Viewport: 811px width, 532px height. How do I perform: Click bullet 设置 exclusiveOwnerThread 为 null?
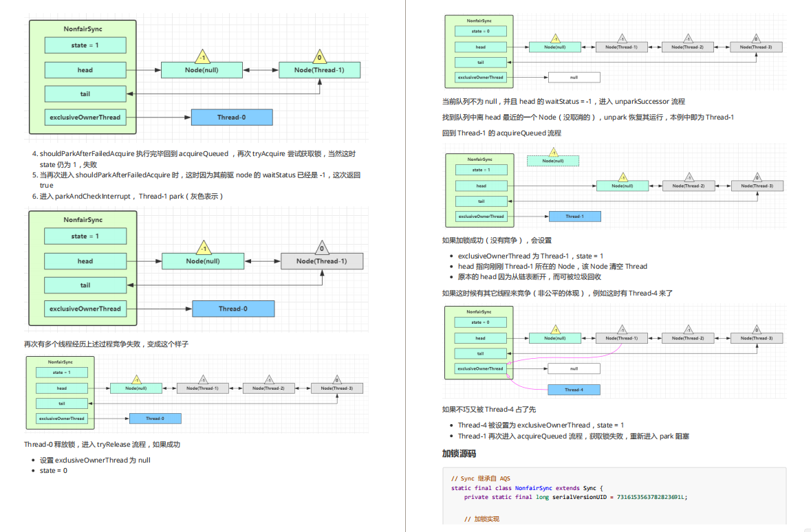pos(95,460)
